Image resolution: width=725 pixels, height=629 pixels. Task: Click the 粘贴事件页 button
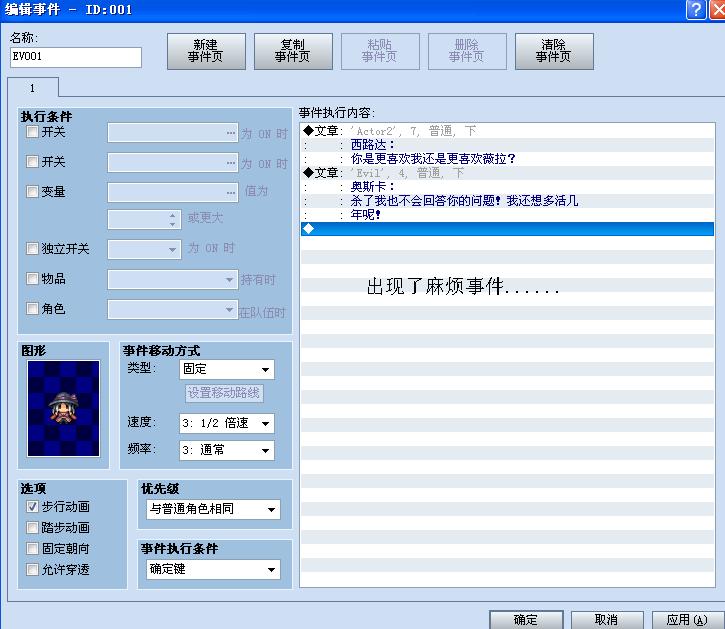pyautogui.click(x=380, y=51)
